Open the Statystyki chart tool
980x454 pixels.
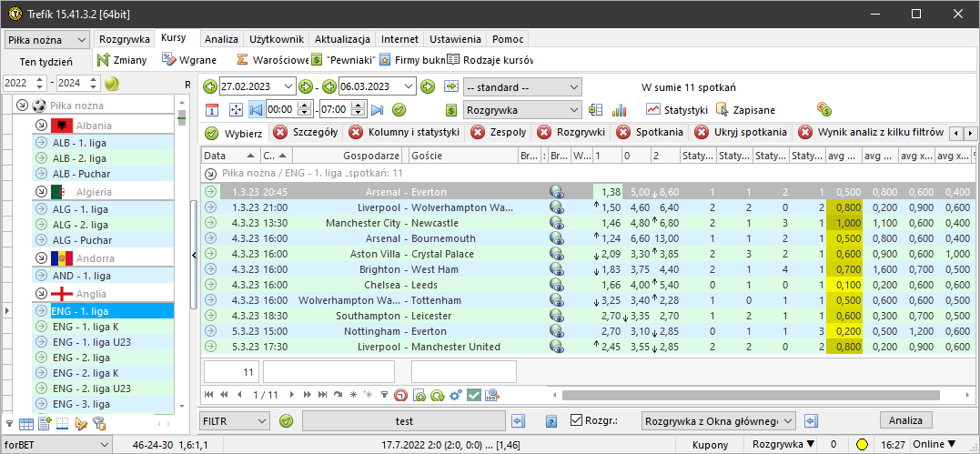[x=677, y=110]
